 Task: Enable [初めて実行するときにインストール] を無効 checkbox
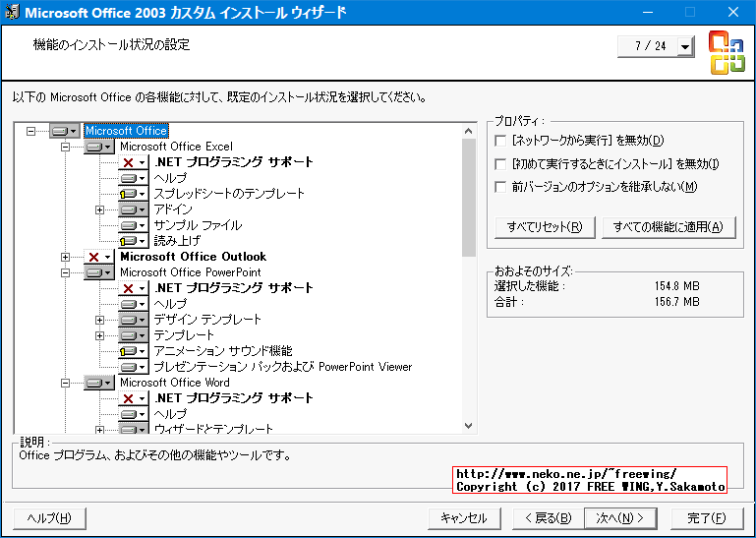tap(500, 164)
